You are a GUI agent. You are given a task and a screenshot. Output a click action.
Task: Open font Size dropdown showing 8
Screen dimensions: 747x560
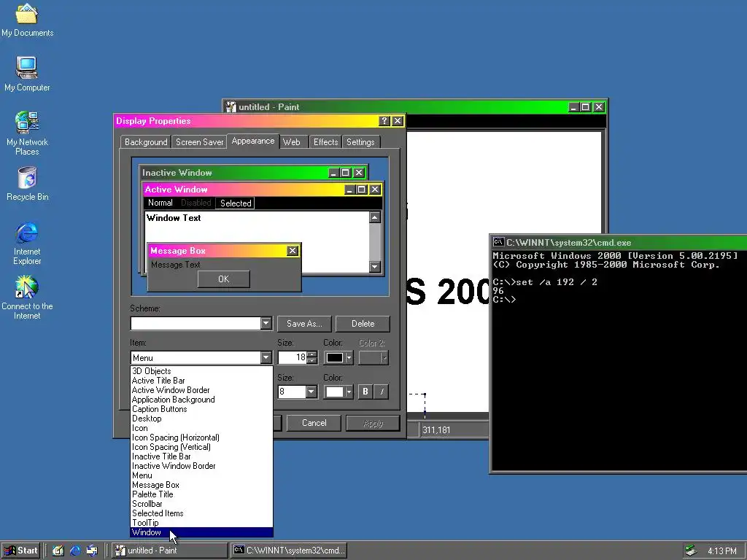(311, 392)
